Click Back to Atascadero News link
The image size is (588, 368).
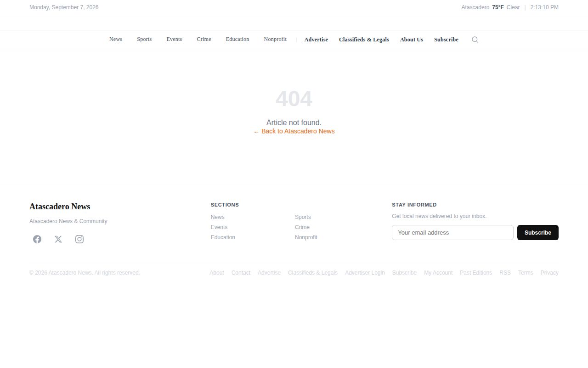(294, 131)
